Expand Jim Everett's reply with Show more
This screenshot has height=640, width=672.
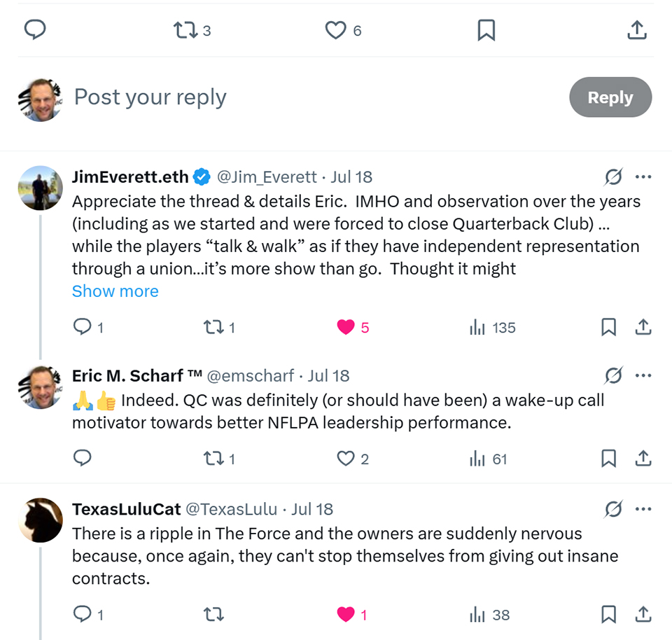(x=115, y=291)
